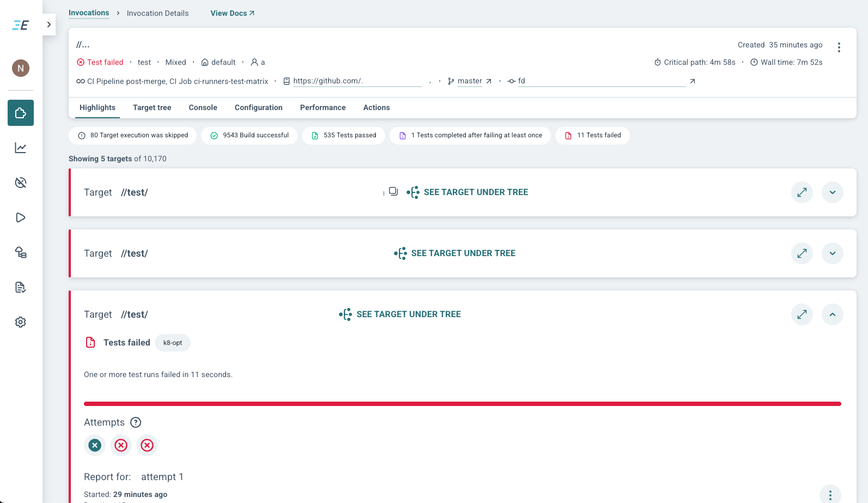Toggle '11 Tests failed' filter chip
The width and height of the screenshot is (868, 503).
pos(593,135)
